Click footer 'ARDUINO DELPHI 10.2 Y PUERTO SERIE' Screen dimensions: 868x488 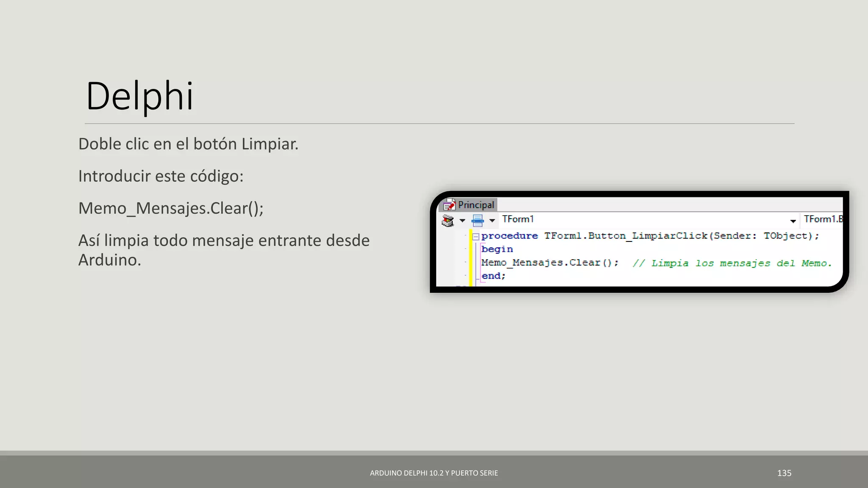tap(434, 473)
